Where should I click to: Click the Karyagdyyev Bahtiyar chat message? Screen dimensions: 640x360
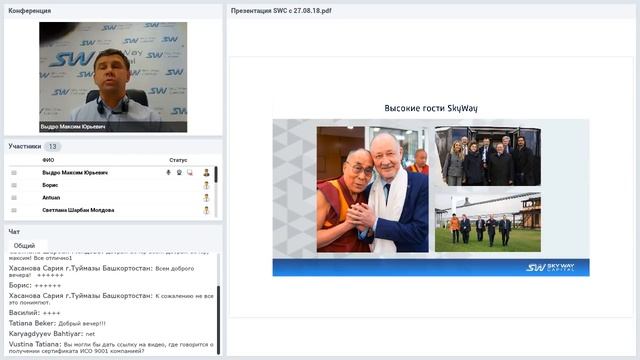tap(52, 334)
